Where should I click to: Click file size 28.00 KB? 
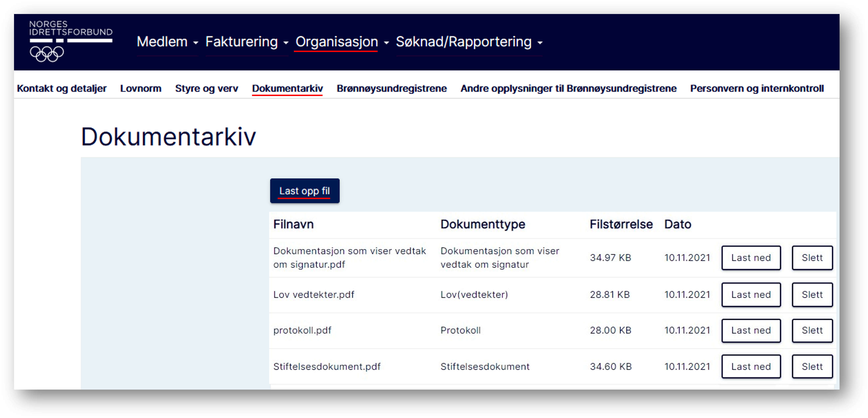point(610,331)
